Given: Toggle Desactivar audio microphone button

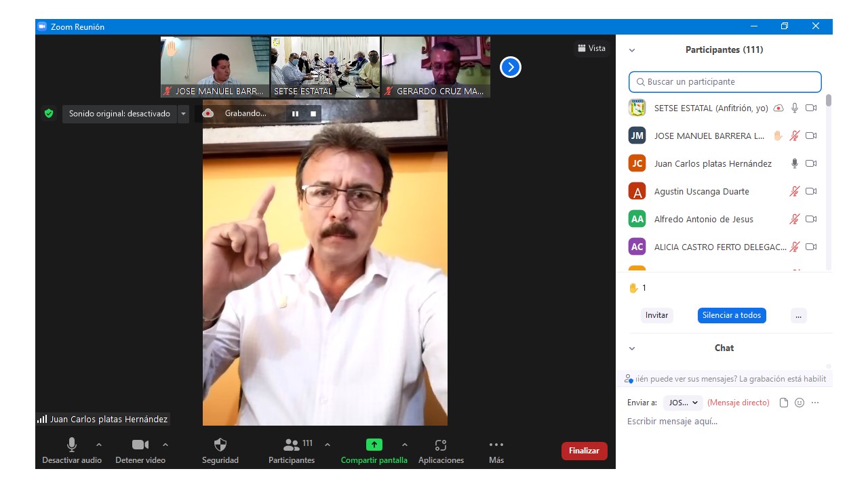Looking at the screenshot, I should 72,451.
